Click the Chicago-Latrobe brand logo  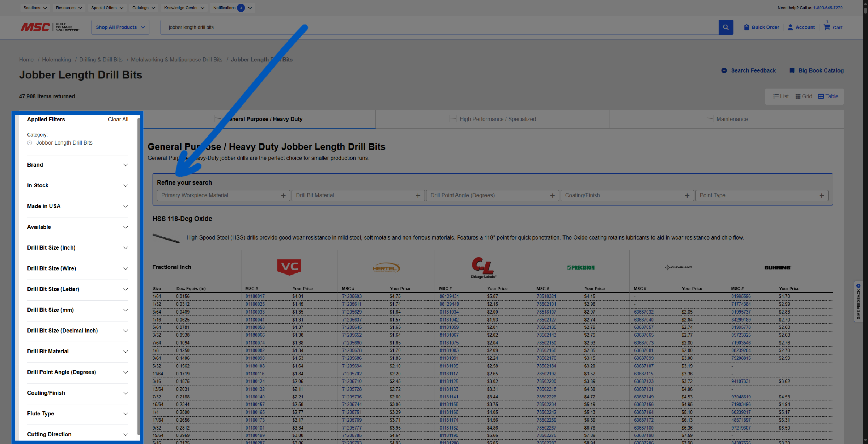483,267
